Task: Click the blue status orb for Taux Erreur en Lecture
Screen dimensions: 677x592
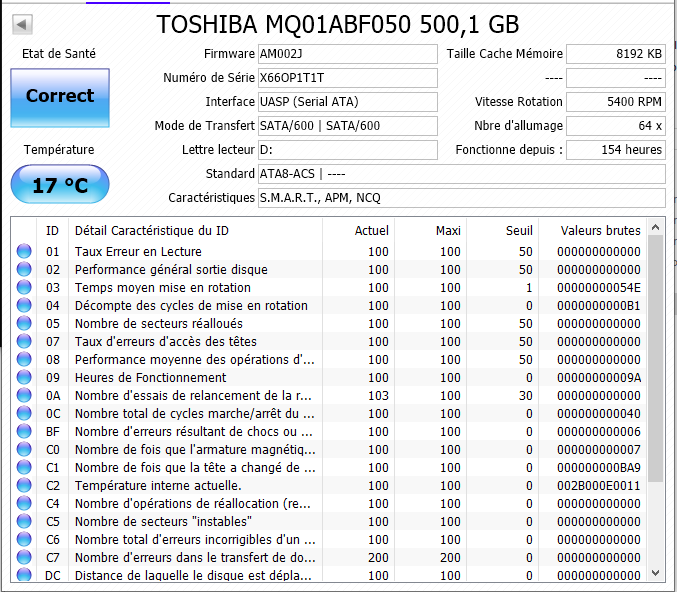Action: point(24,252)
